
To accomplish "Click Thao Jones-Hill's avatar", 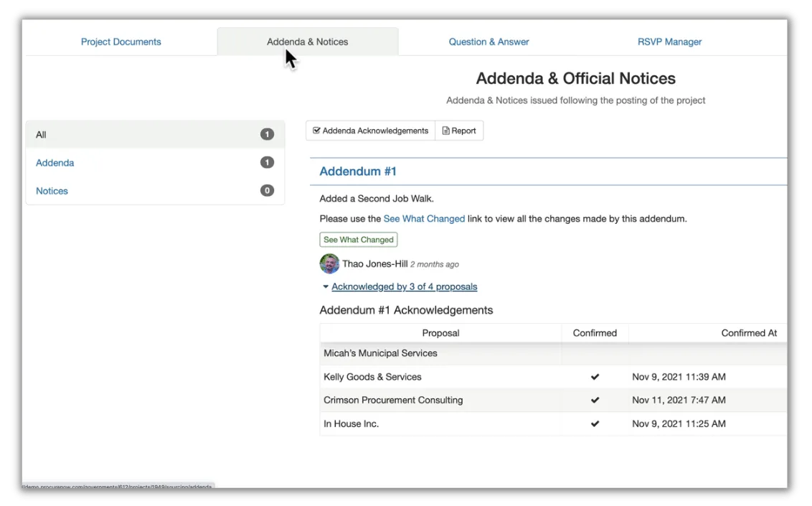I will 329,263.
